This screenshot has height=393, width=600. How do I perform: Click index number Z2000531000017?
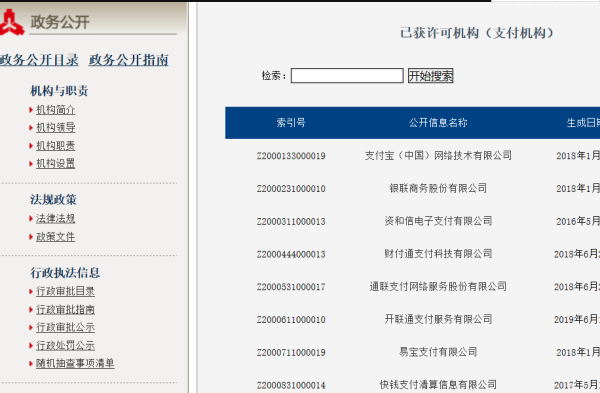pyautogui.click(x=291, y=287)
